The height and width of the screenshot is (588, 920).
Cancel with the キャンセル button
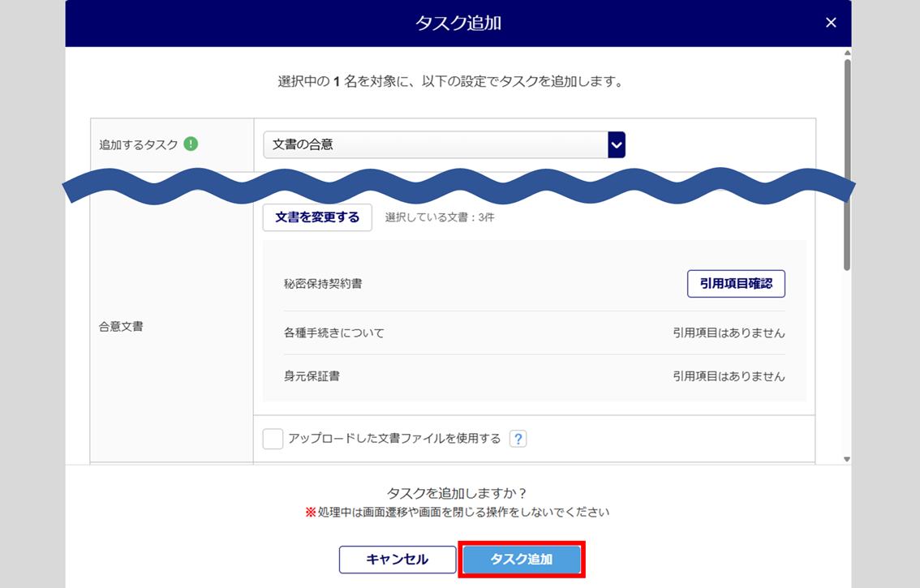click(398, 560)
